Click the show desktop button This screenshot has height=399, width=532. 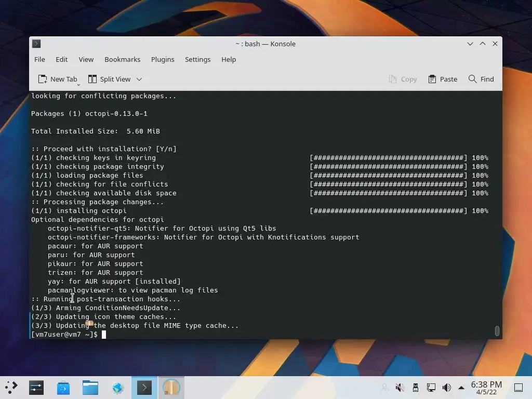click(x=518, y=388)
